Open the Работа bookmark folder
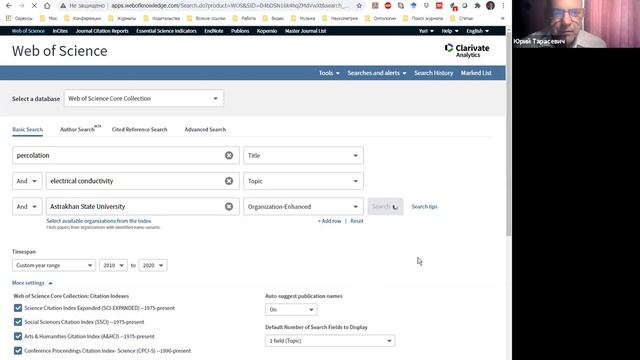Viewport: 640px width, 360px height. click(x=244, y=18)
